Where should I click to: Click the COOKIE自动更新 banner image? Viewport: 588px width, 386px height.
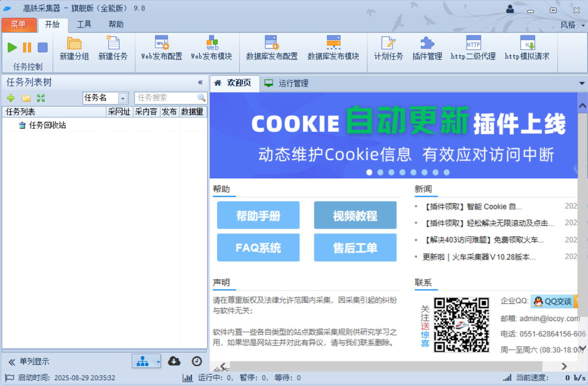click(393, 135)
